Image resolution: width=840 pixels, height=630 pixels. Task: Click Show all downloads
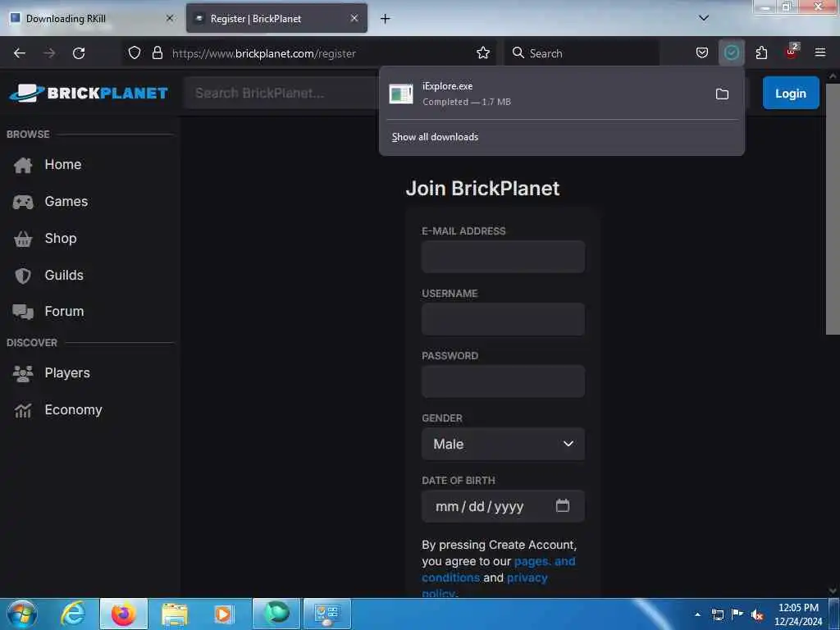[x=435, y=137]
